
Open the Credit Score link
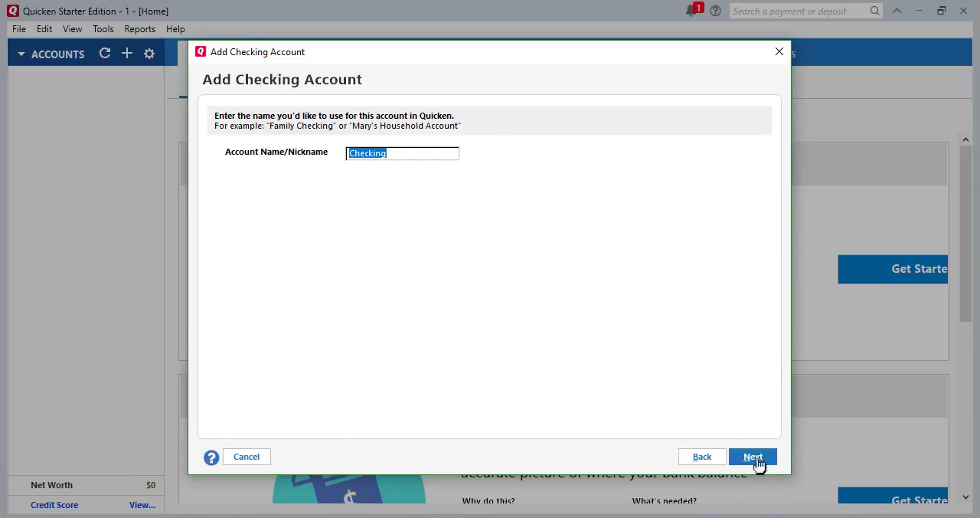[54, 505]
